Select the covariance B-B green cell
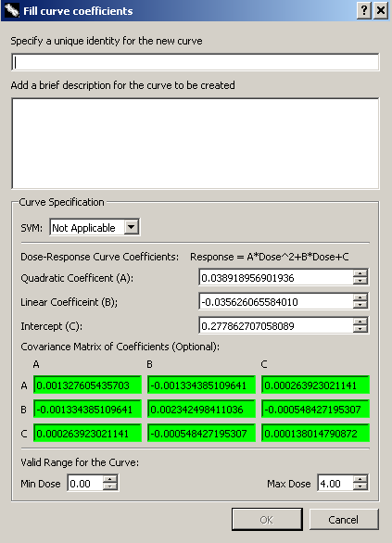 pyautogui.click(x=201, y=409)
